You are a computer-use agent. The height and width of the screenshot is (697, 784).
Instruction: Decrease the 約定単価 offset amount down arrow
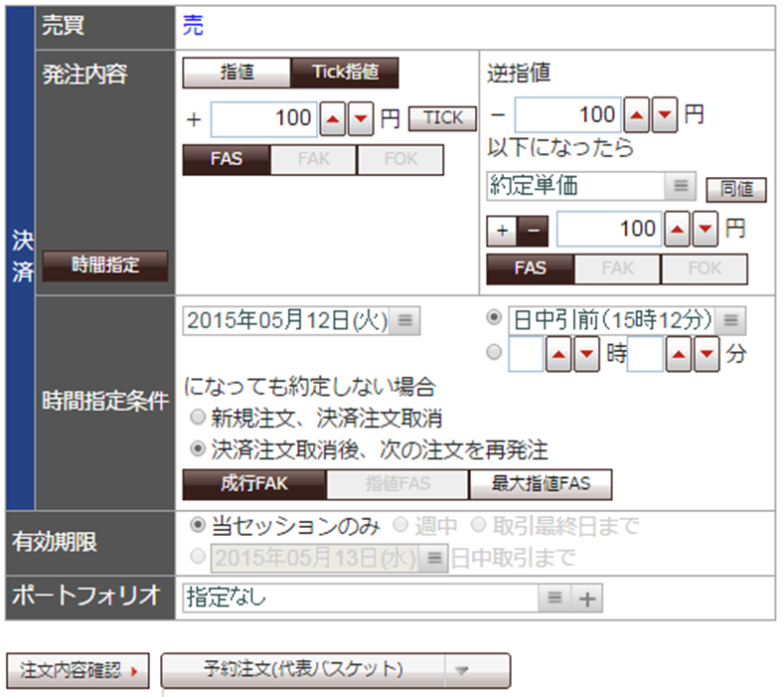[706, 229]
